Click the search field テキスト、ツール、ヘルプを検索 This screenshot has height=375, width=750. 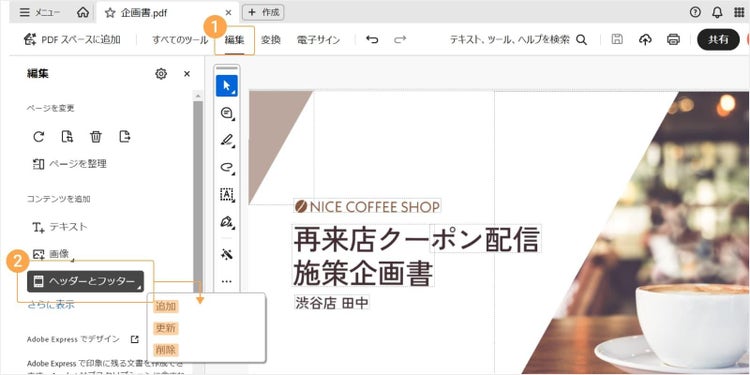518,40
